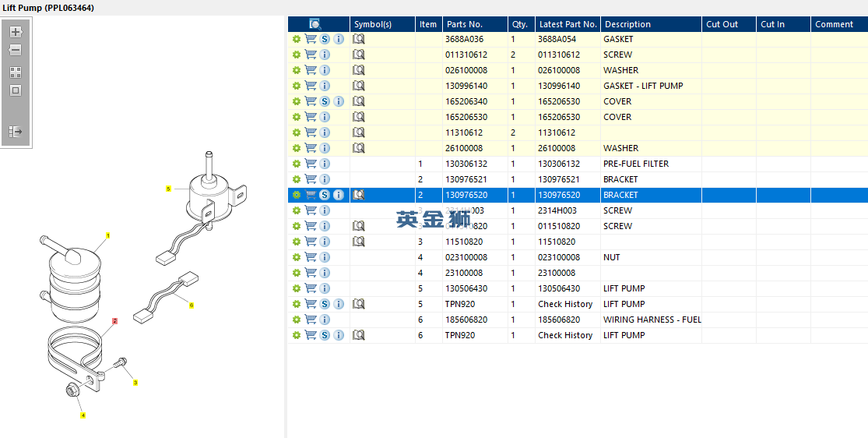The width and height of the screenshot is (868, 438).
Task: Select the WIRING HARNESS - FUEL description
Action: 652,320
